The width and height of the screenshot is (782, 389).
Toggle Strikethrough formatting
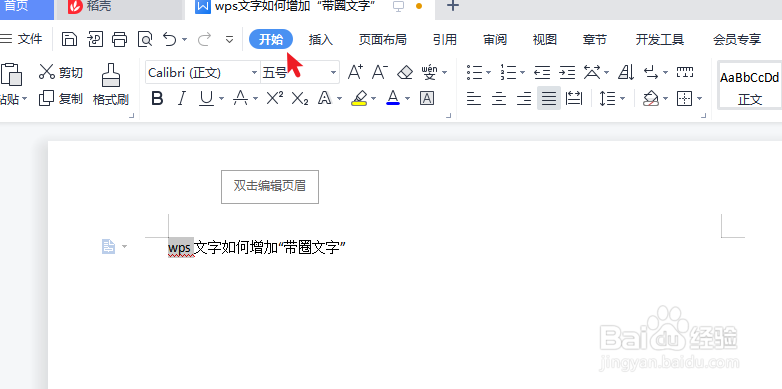click(241, 98)
